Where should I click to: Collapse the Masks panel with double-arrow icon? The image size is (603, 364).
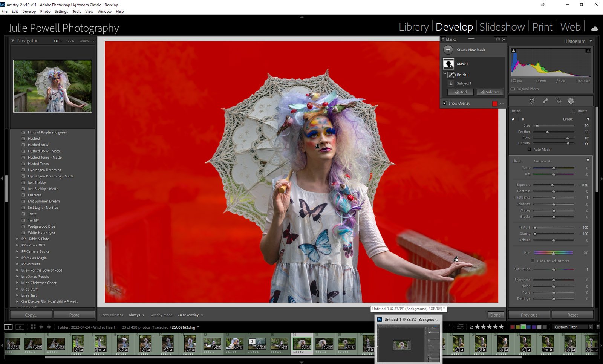click(x=504, y=39)
